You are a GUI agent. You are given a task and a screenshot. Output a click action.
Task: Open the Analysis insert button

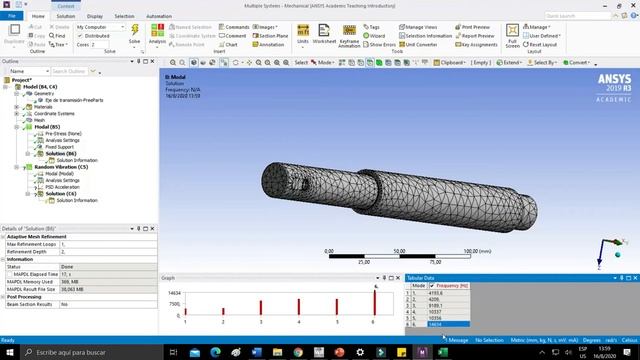coord(157,34)
